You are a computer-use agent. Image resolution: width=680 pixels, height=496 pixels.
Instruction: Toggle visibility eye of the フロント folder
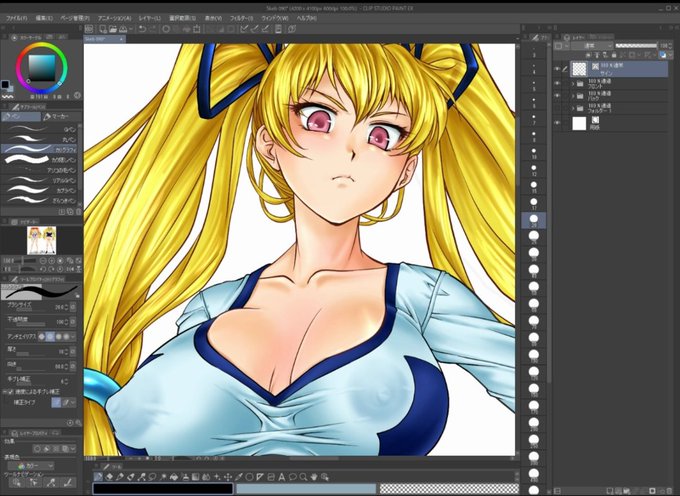[x=558, y=83]
